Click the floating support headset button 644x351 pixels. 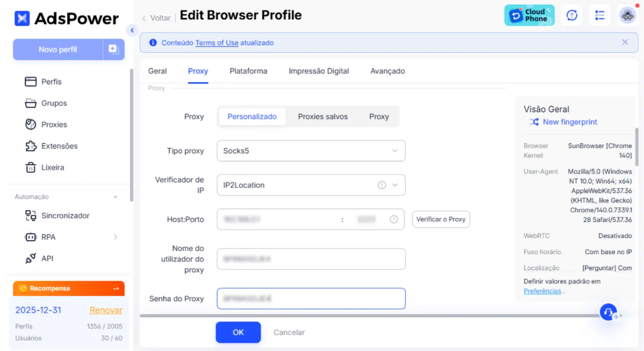click(608, 312)
